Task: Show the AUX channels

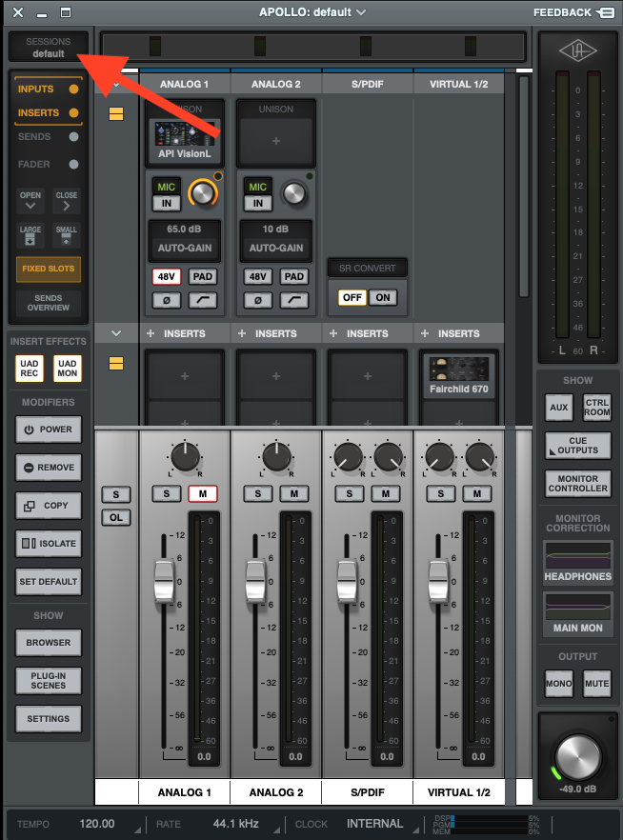Action: (559, 408)
